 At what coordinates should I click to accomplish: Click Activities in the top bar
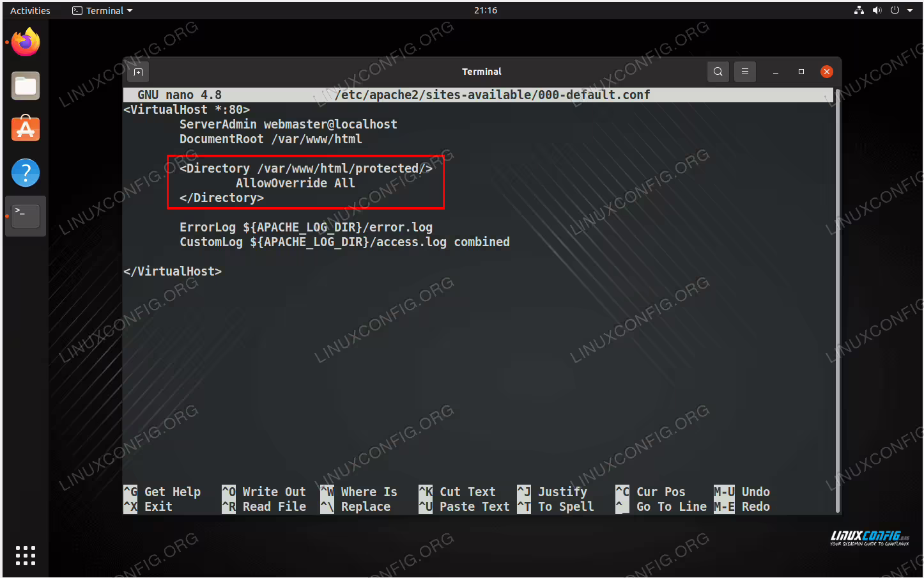[30, 10]
